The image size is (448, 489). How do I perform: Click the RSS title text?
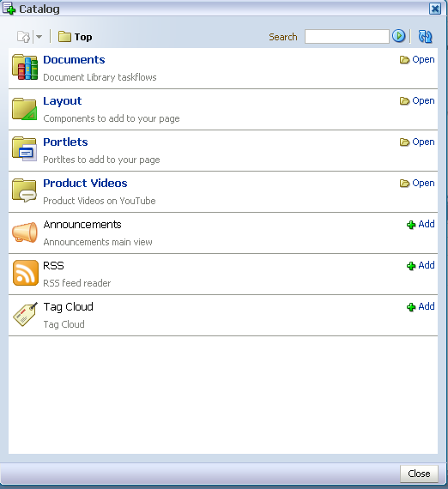point(53,266)
